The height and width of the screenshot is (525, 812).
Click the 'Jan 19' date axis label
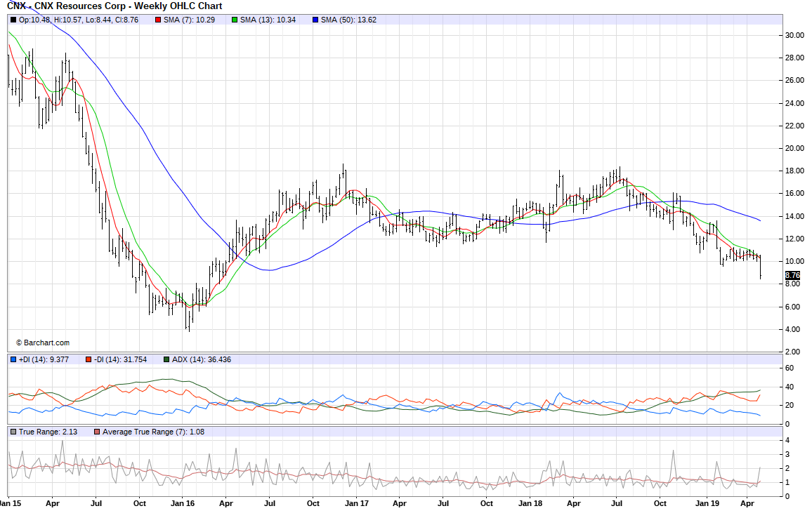(707, 503)
